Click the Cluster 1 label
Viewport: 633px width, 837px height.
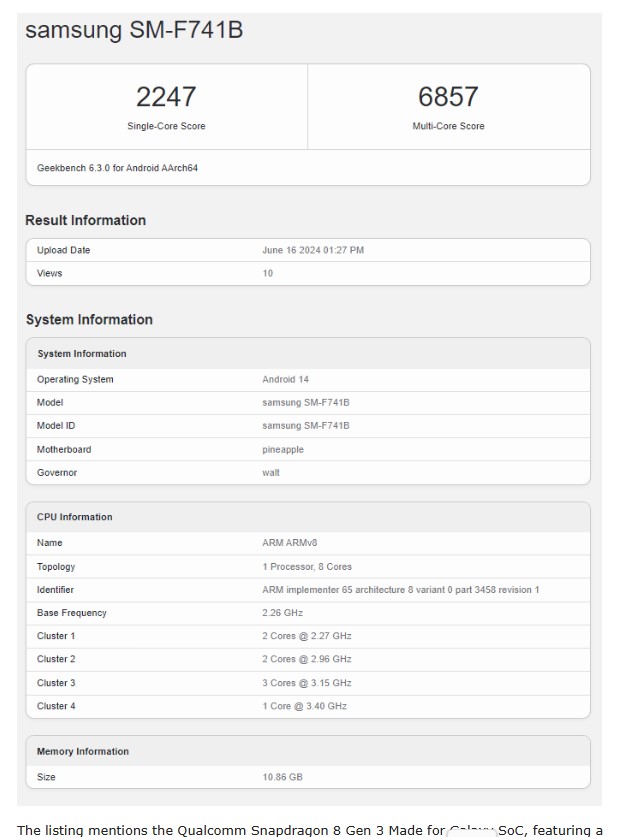pos(56,636)
